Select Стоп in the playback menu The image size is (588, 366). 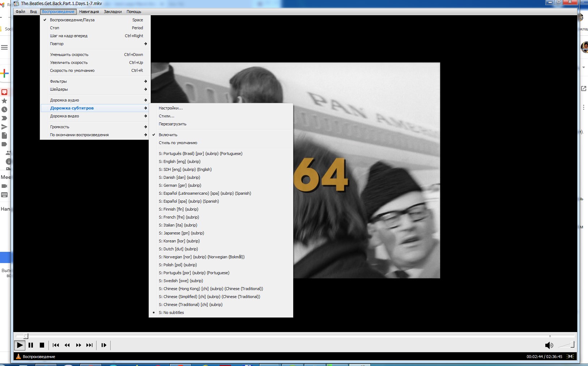click(x=95, y=28)
